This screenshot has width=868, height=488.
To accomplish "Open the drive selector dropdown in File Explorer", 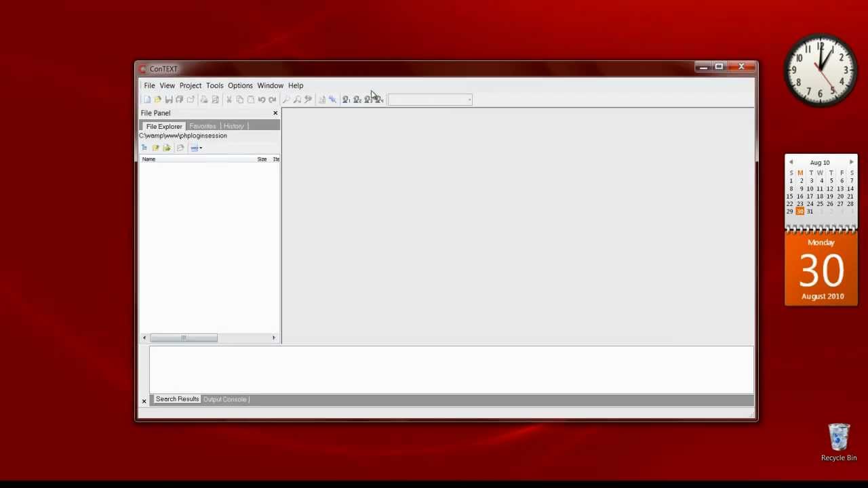I will point(196,148).
